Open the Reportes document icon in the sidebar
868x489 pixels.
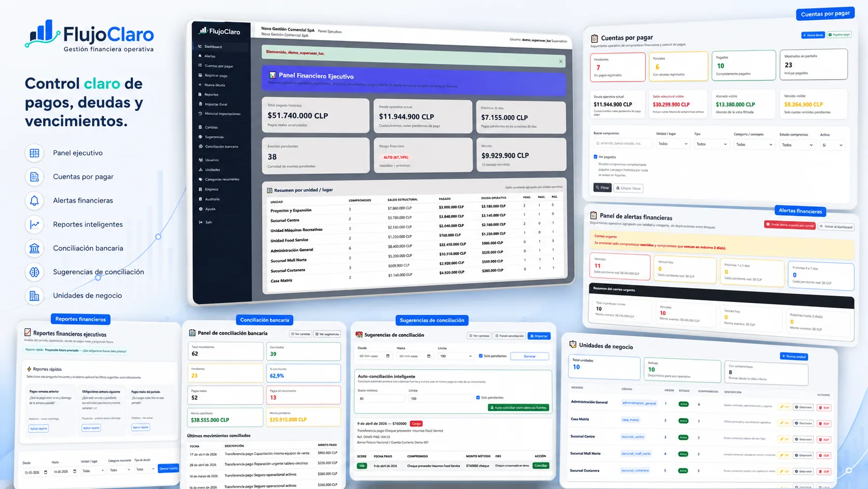[200, 94]
